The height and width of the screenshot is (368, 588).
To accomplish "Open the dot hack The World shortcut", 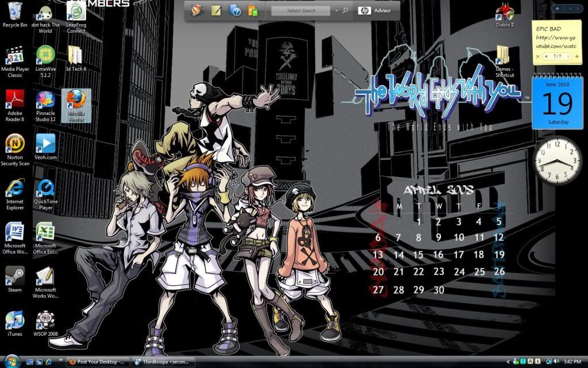I will [45, 18].
